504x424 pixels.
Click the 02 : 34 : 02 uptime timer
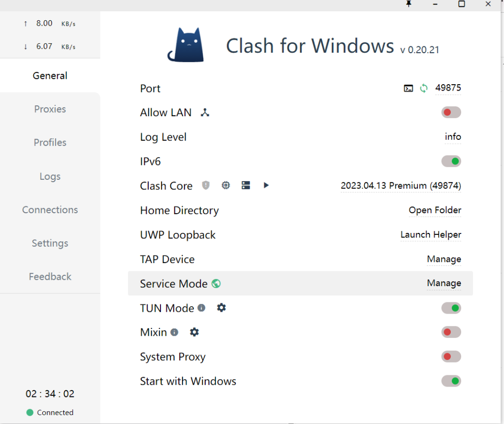coord(50,394)
